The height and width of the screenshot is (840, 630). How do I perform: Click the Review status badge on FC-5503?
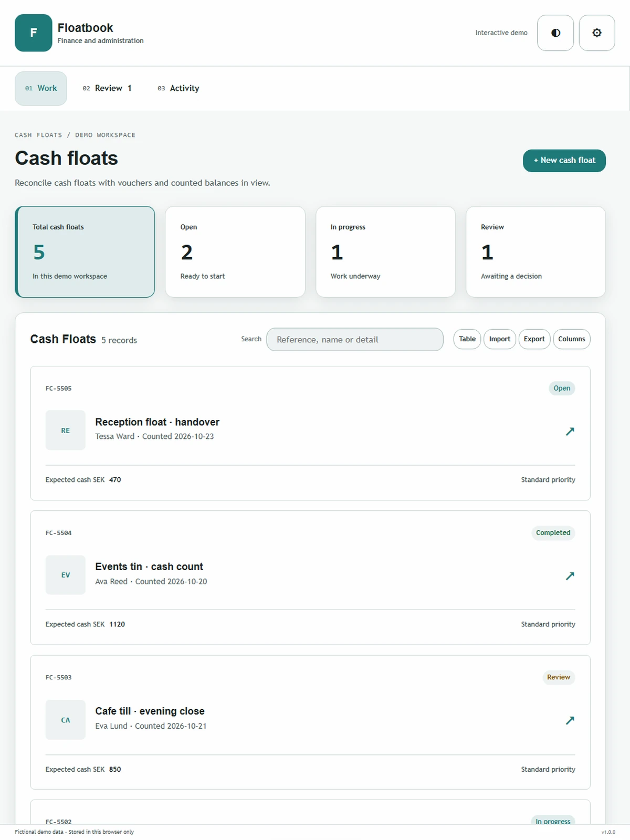coord(559,677)
